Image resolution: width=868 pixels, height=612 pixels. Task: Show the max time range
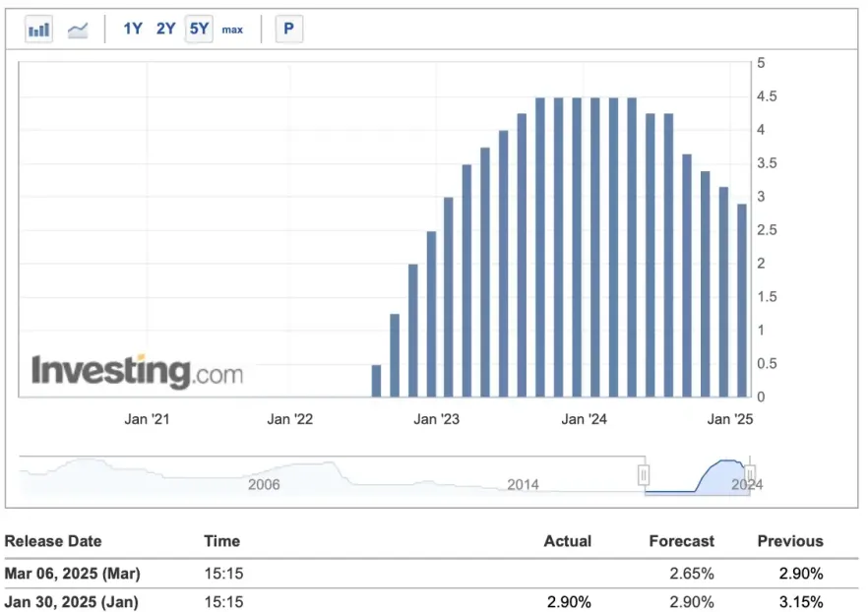(x=232, y=30)
